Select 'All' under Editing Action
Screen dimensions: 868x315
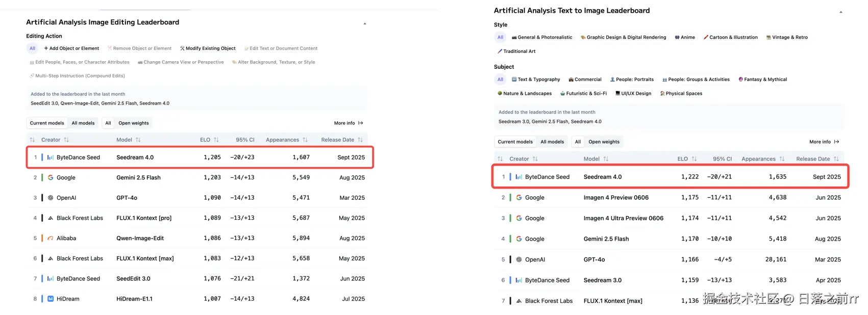(x=32, y=48)
